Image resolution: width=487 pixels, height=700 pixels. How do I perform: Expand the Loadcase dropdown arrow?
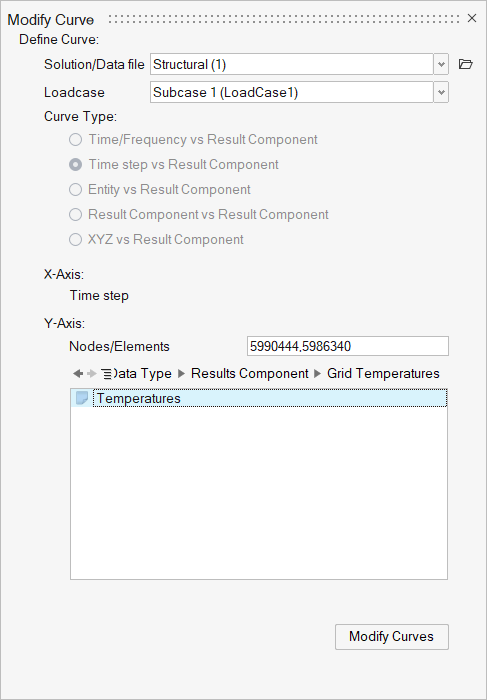[x=441, y=92]
